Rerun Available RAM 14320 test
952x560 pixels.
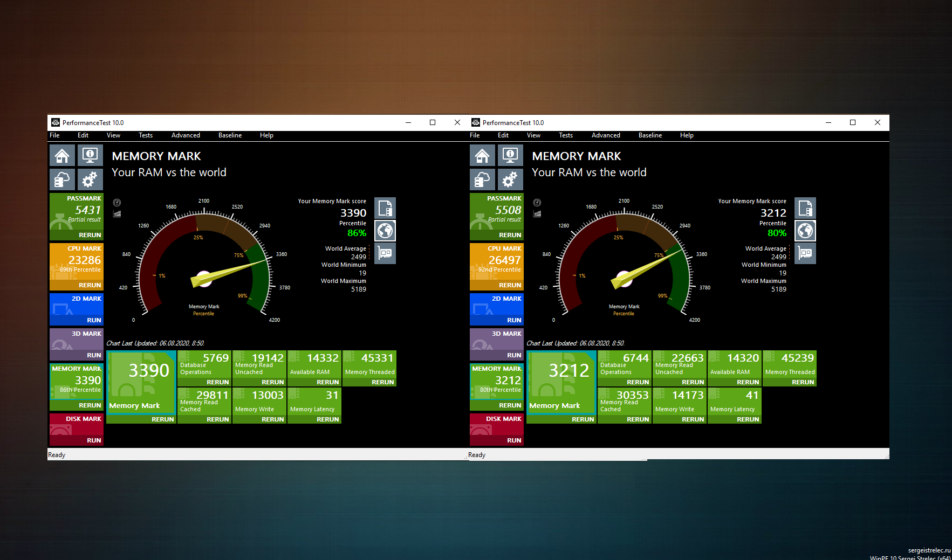click(748, 382)
